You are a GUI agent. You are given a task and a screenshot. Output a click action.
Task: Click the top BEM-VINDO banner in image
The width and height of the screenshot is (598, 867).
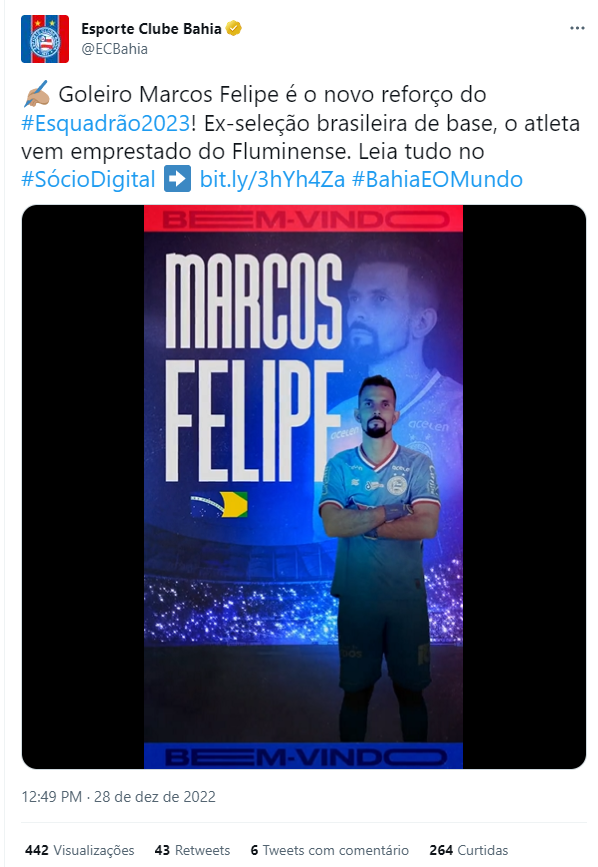(x=303, y=219)
